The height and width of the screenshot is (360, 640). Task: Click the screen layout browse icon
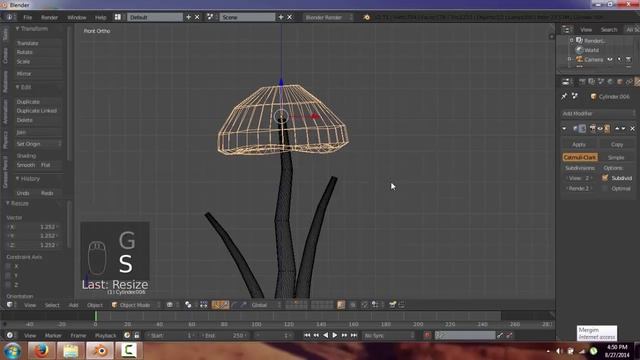pyautogui.click(x=118, y=17)
